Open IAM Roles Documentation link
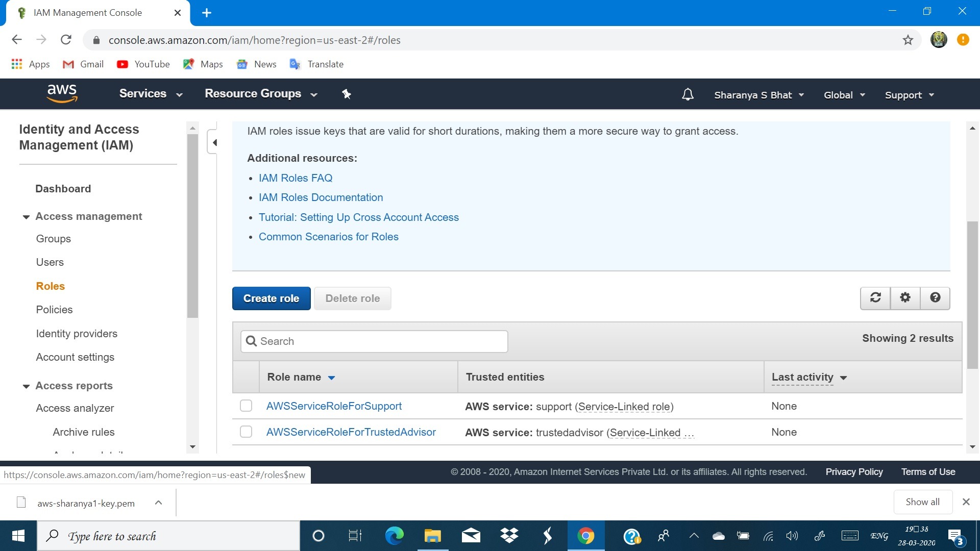Screen dimensions: 980x551 click(321, 197)
